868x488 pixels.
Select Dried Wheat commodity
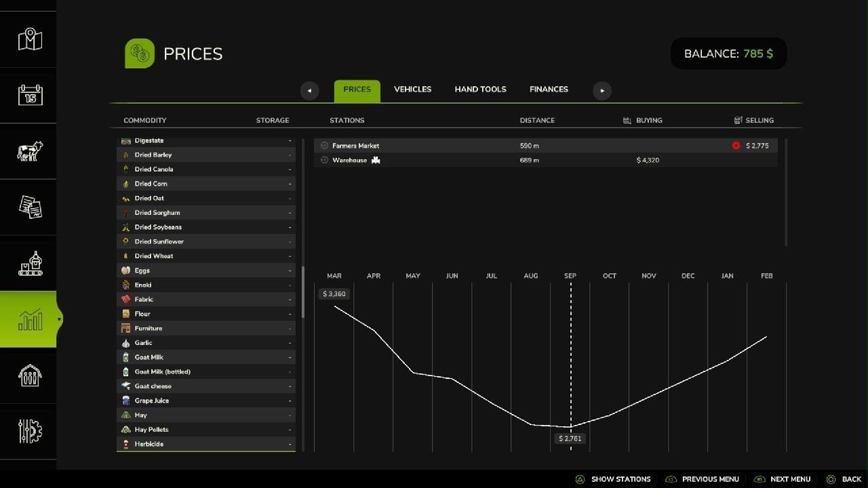point(206,256)
